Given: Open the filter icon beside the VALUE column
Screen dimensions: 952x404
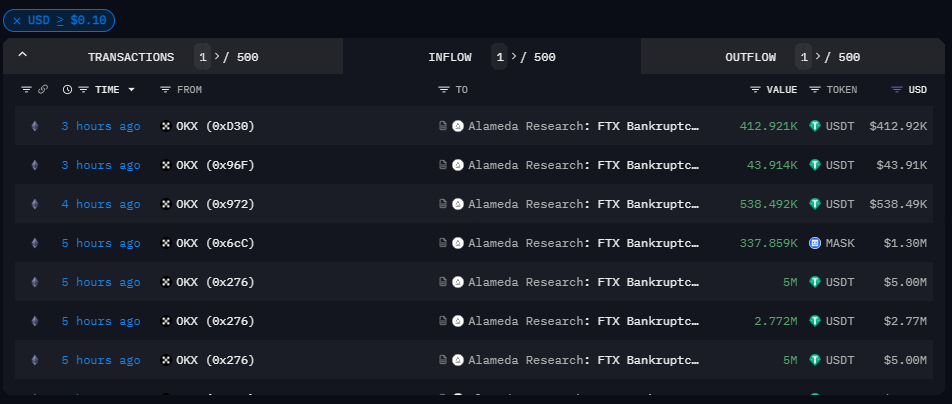Looking at the screenshot, I should tap(756, 90).
